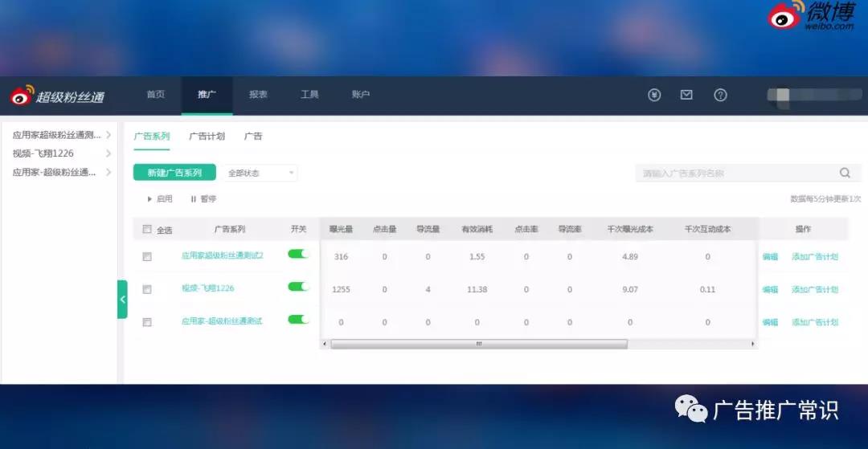Open the yuan currency account icon
Screen dimensions: 868x449
click(x=654, y=95)
